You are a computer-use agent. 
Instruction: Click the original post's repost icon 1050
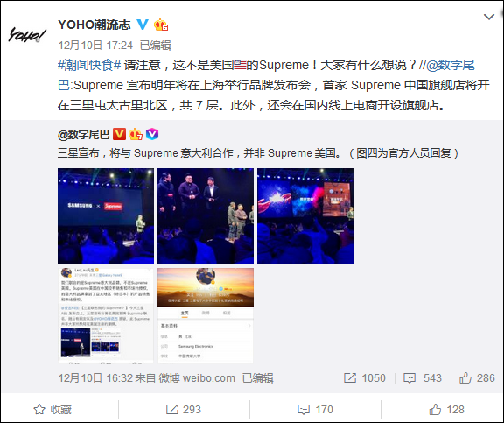(364, 378)
